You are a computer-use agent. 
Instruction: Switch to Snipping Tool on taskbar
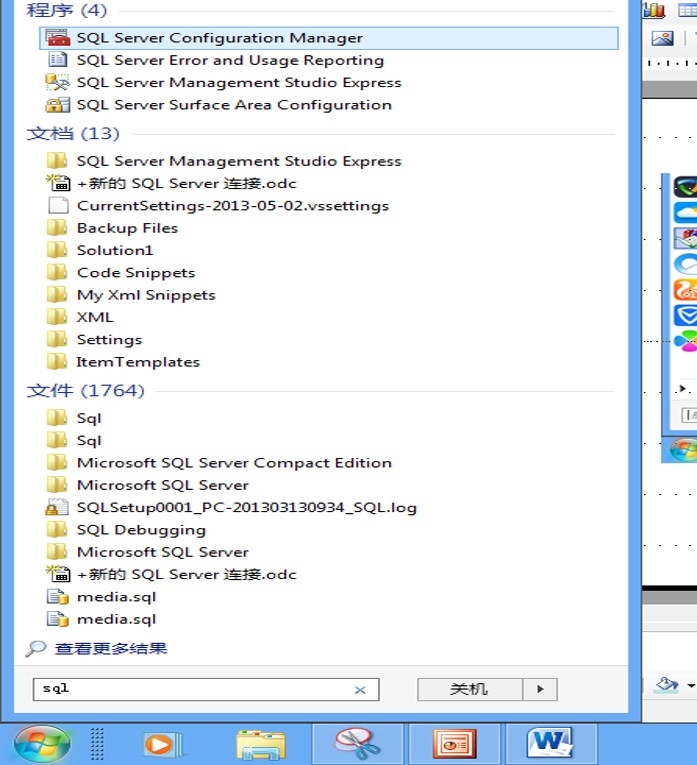coord(357,744)
